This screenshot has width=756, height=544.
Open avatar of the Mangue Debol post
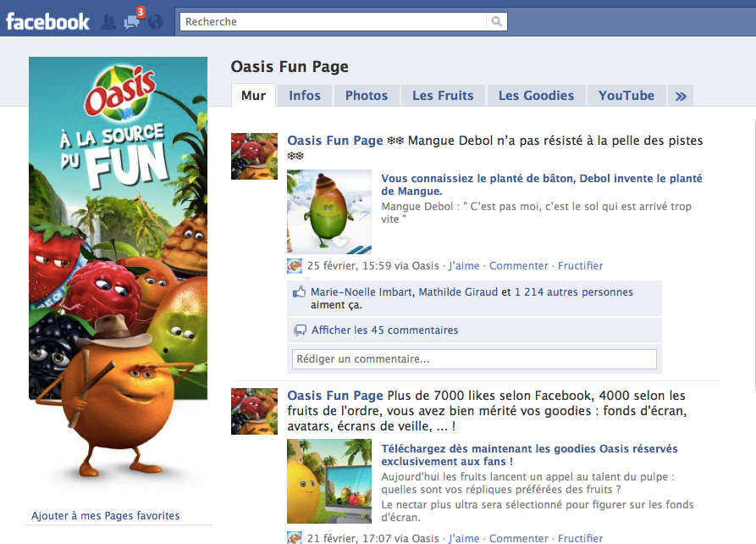pyautogui.click(x=254, y=157)
